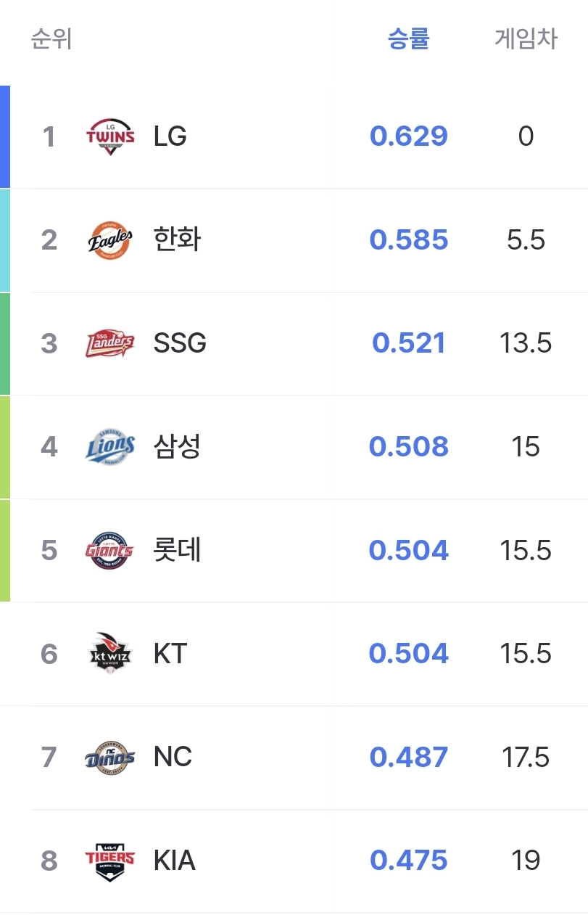
Task: Tap the KT Wiz team logo
Action: 110,654
